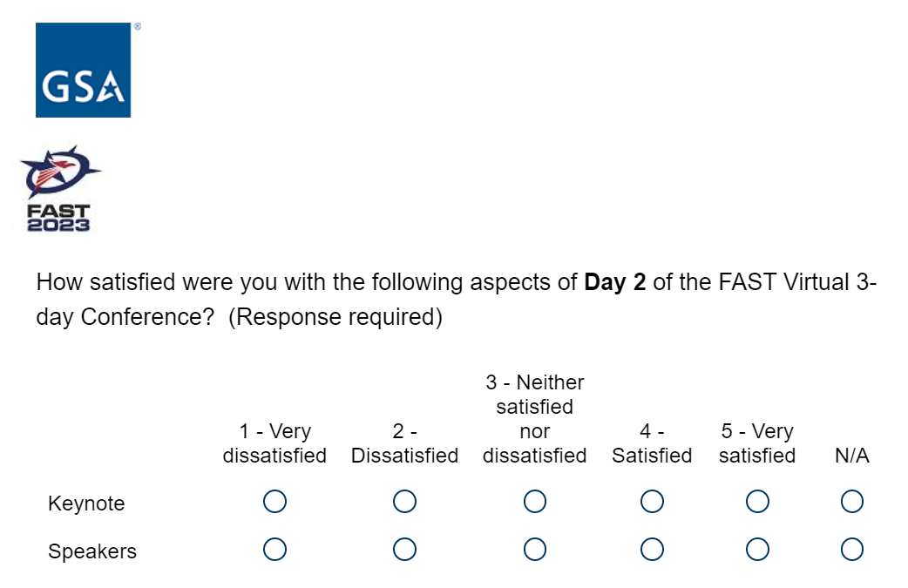Click the GSA logo
908x588 pixels.
pyautogui.click(x=83, y=70)
